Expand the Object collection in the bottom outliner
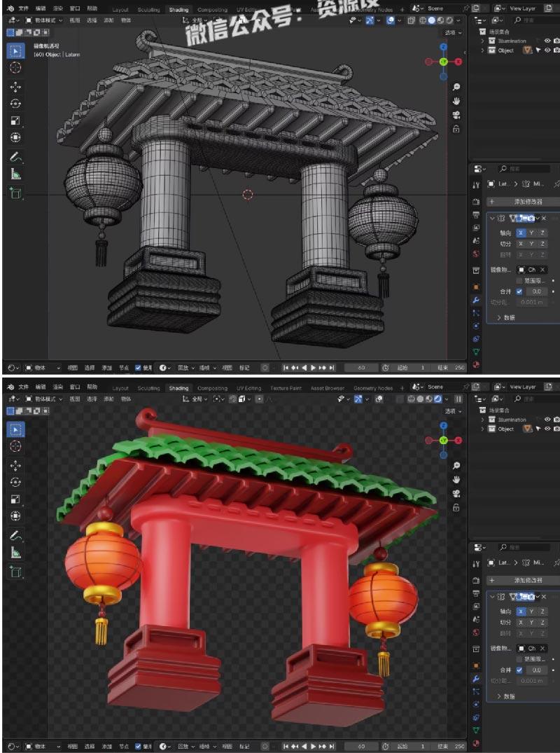 point(483,429)
